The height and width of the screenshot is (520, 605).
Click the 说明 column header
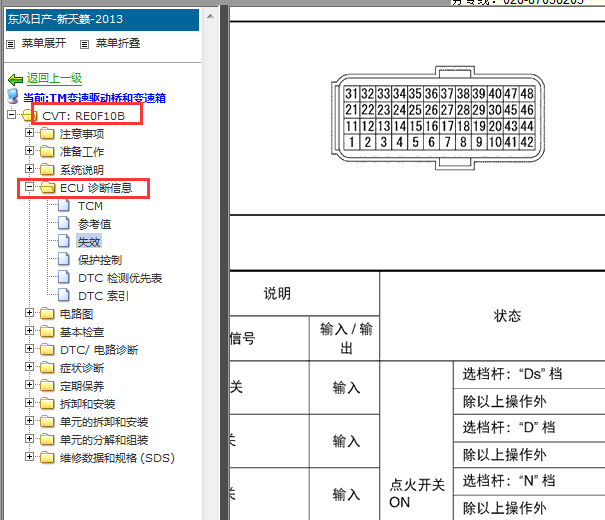tap(277, 293)
